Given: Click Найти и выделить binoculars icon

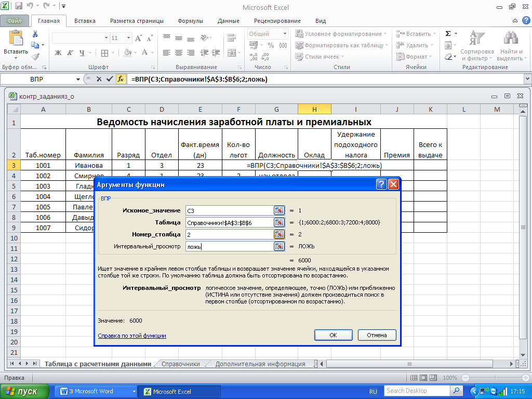Looking at the screenshot, I should click(x=511, y=46).
